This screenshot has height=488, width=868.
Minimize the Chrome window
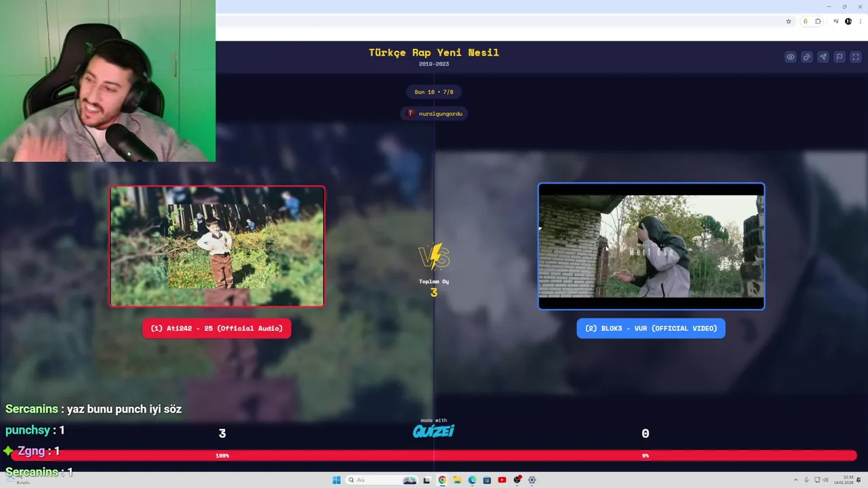(829, 6)
